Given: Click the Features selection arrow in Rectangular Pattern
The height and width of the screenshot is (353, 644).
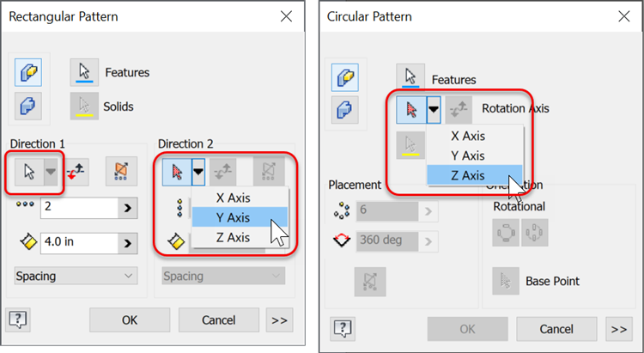Looking at the screenshot, I should [x=84, y=73].
